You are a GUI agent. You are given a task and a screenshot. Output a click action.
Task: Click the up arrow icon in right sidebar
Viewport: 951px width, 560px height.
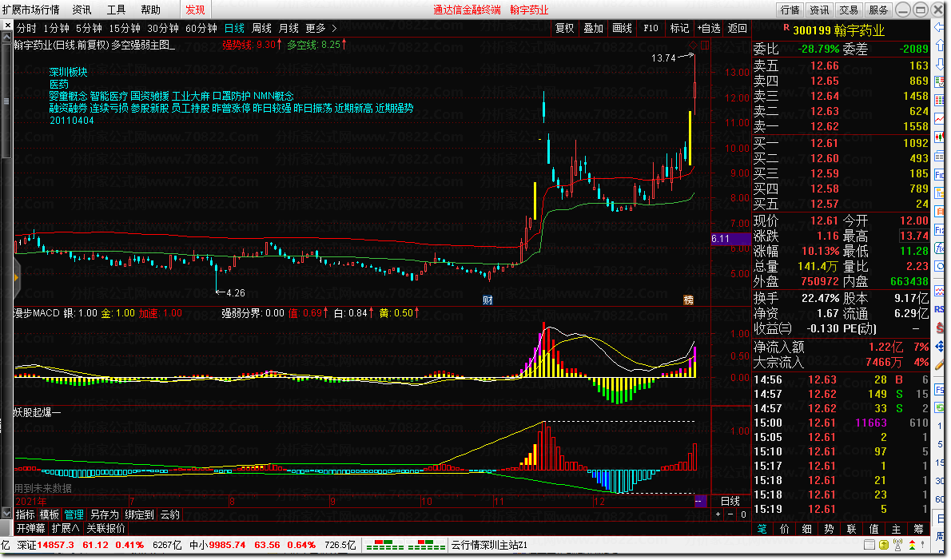940,45
